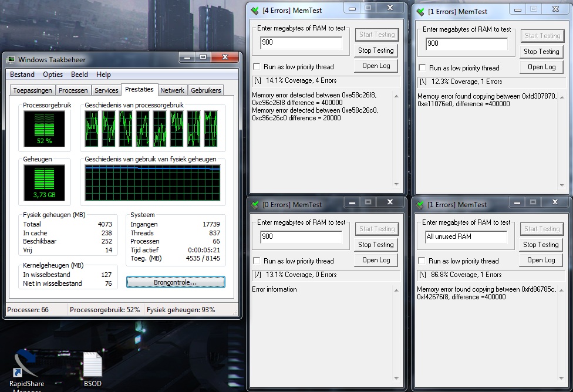This screenshot has width=573, height=392.
Task: Click the top-right [1 Errors] MemTest window icon
Action: tap(420, 12)
